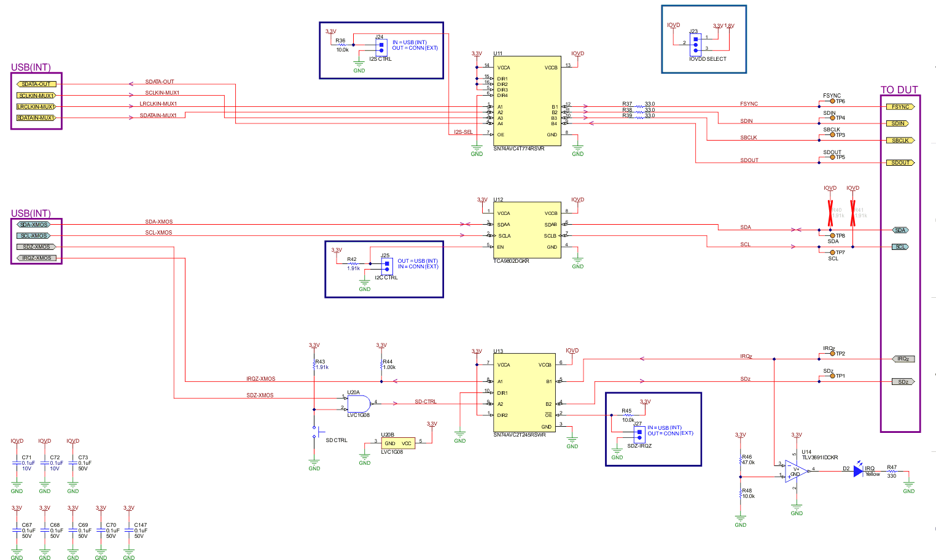The width and height of the screenshot is (936, 560).
Task: Click the SBCLK output port
Action: coord(900,141)
